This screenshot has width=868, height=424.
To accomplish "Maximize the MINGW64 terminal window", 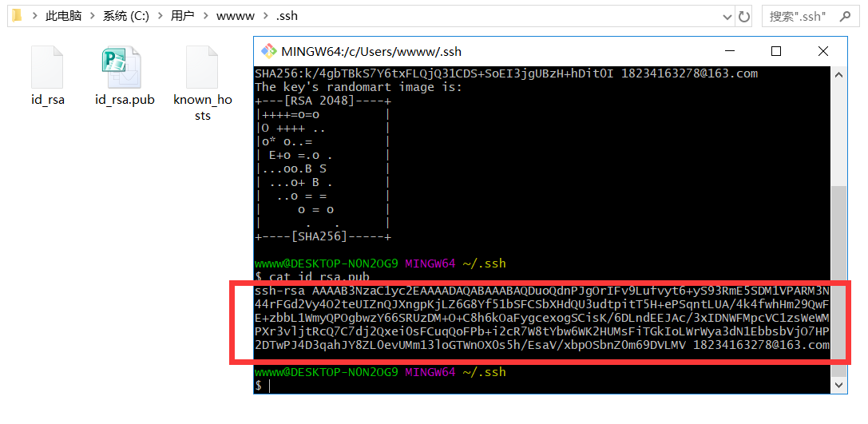I will tap(776, 51).
